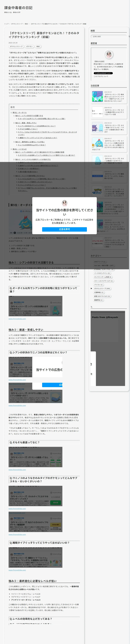Select パソコン (1) category
Image resolution: width=130 pixels, height=644 pixels.
98,285
